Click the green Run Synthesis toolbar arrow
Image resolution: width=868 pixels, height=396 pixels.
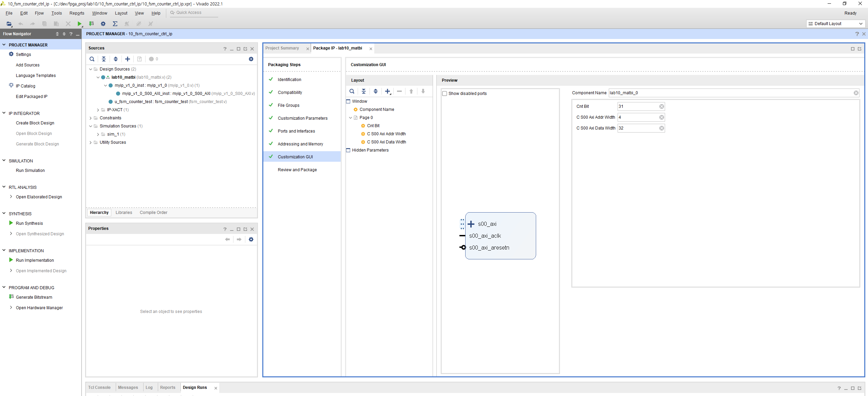click(79, 24)
